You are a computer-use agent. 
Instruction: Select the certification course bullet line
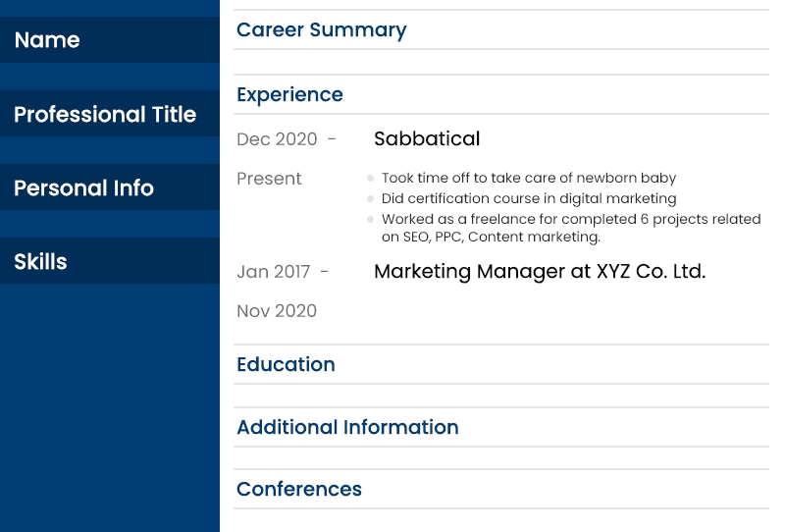pos(529,198)
